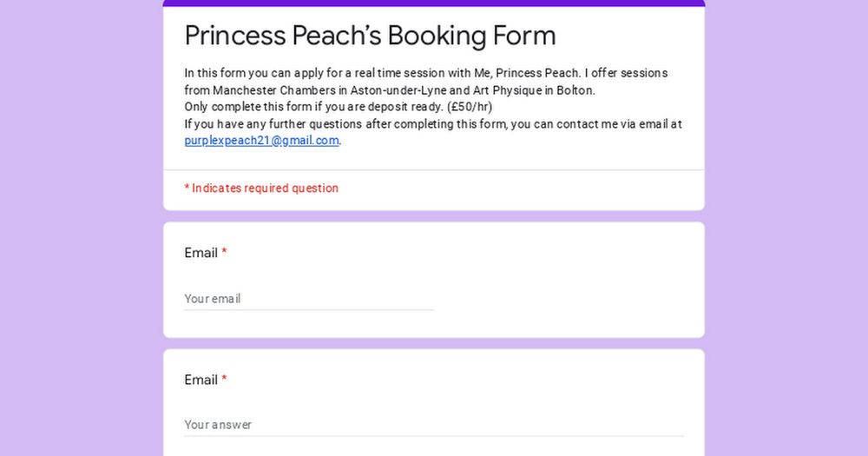The width and height of the screenshot is (868, 456).
Task: Focus the "Your email" input field
Action: pos(308,299)
